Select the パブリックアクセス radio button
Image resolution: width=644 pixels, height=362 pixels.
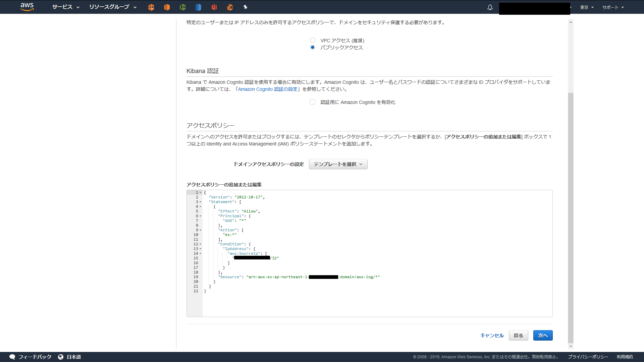point(312,47)
